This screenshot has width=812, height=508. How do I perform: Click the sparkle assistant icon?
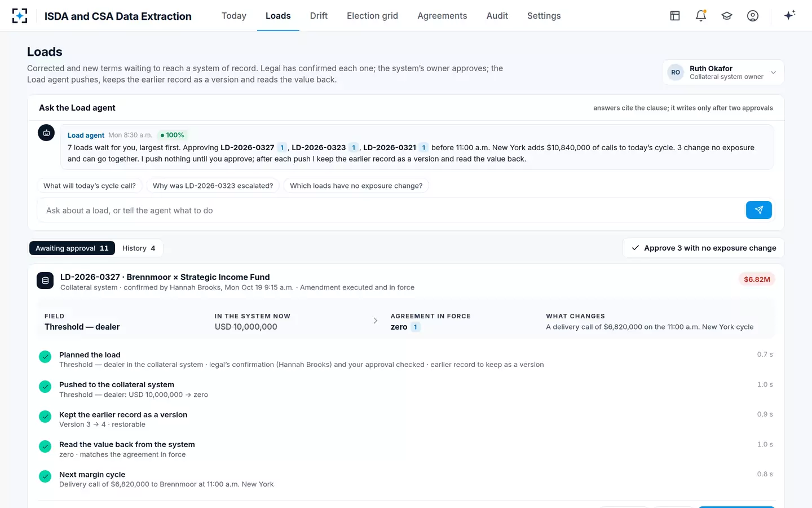point(789,15)
